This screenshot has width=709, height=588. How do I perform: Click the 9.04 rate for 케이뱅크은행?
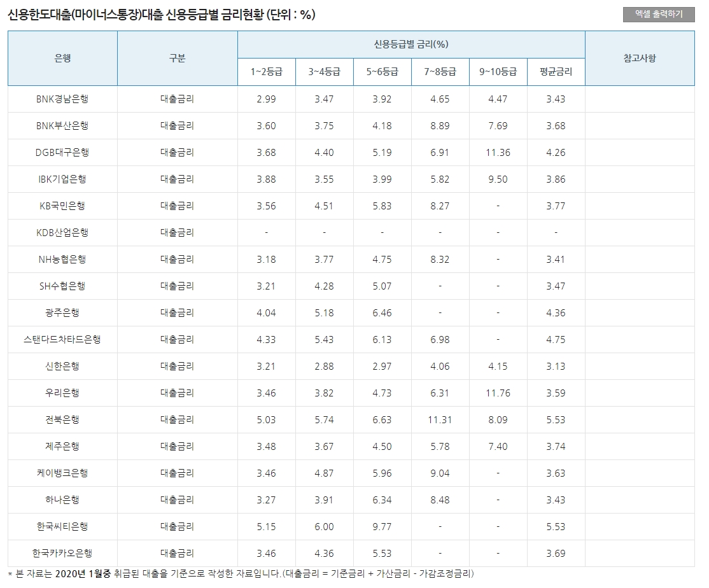click(440, 472)
